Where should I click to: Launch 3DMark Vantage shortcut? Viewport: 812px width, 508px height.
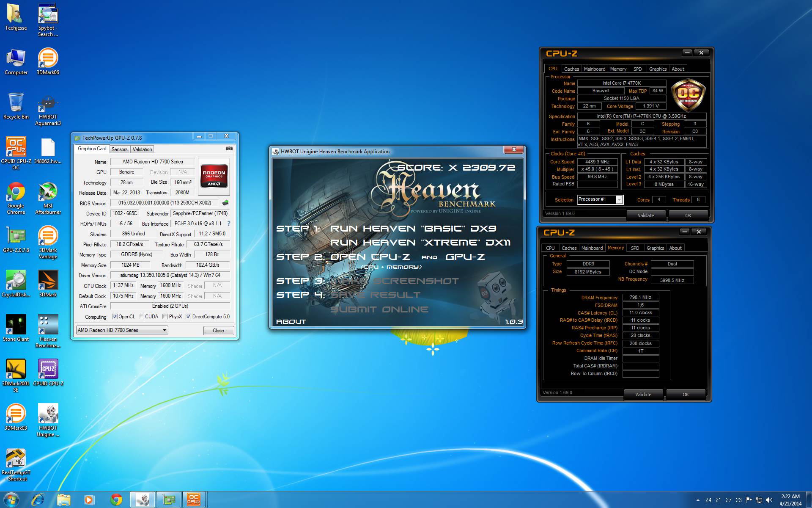click(x=48, y=243)
